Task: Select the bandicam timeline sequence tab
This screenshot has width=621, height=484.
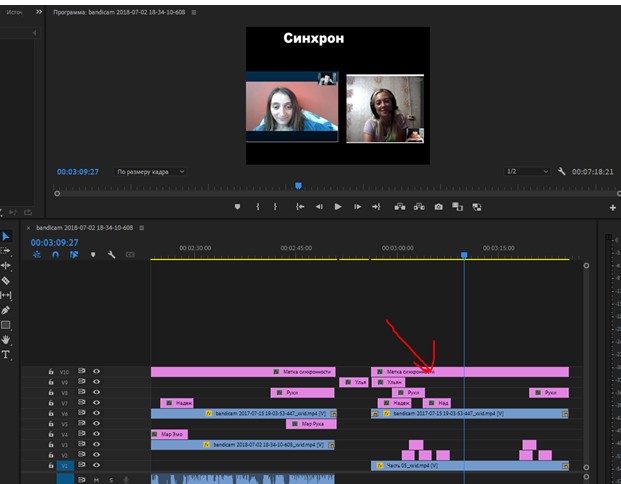Action: point(84,228)
